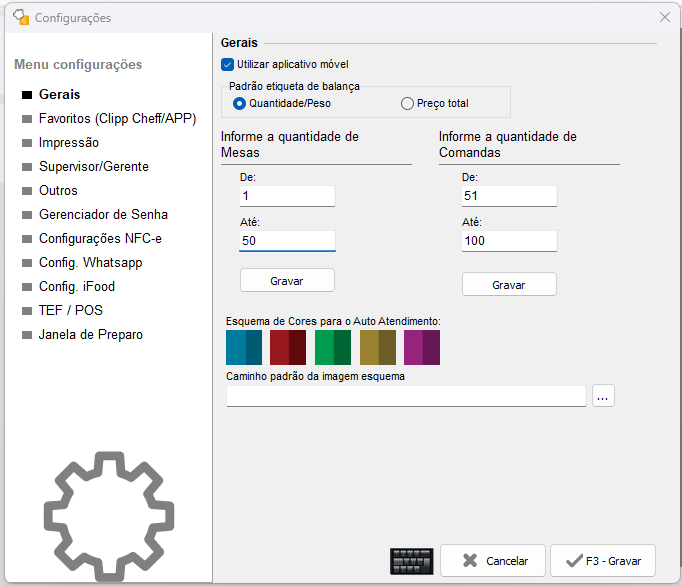Open the Favoritos (Clipp Cheff/APP) section
This screenshot has height=586, width=682.
(117, 118)
